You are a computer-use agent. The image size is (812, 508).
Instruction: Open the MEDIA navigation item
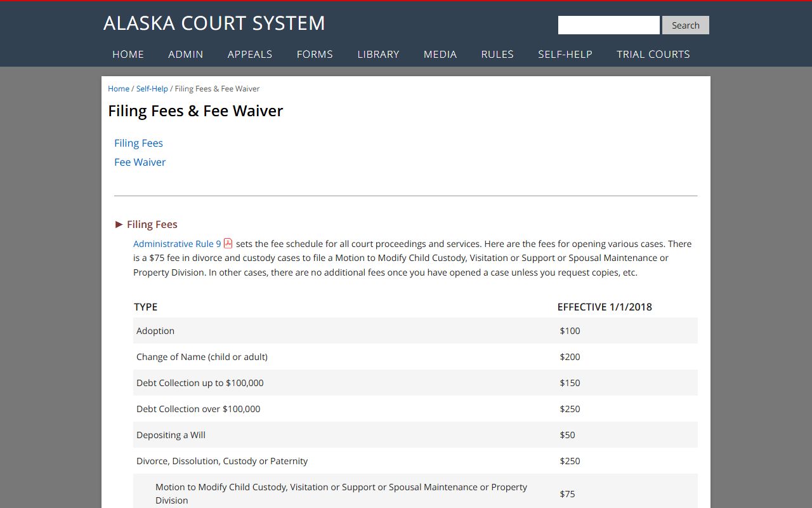tap(440, 54)
